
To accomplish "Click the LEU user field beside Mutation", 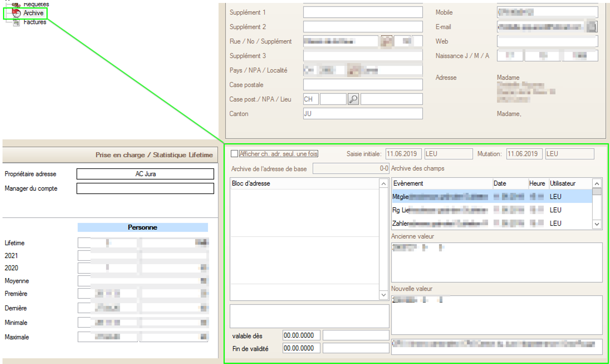I will click(x=570, y=154).
